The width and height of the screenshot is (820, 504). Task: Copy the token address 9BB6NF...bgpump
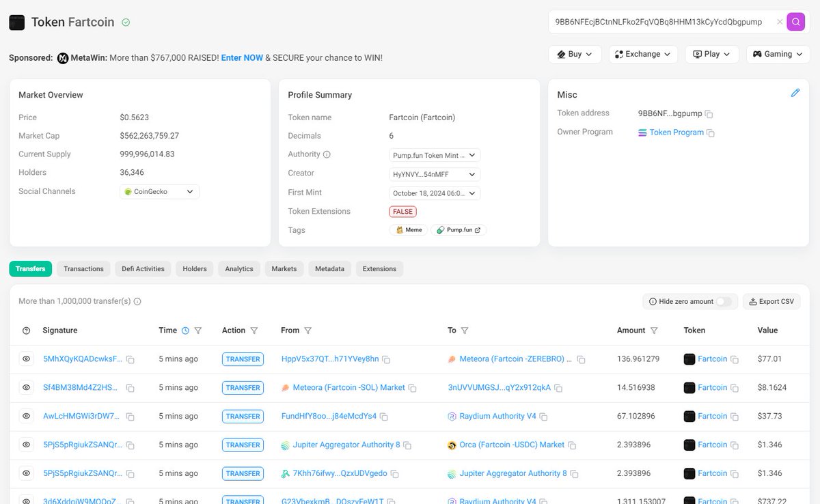click(709, 114)
